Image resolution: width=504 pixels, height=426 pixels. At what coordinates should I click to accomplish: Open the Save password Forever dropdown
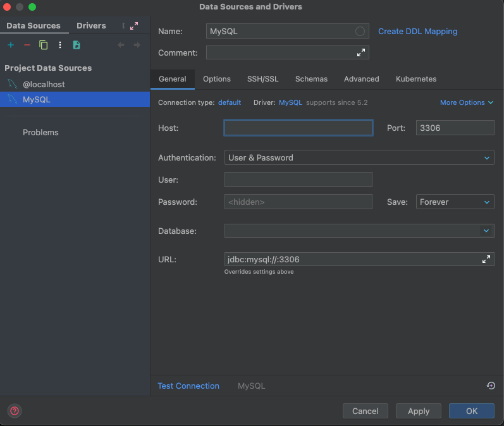pos(455,202)
